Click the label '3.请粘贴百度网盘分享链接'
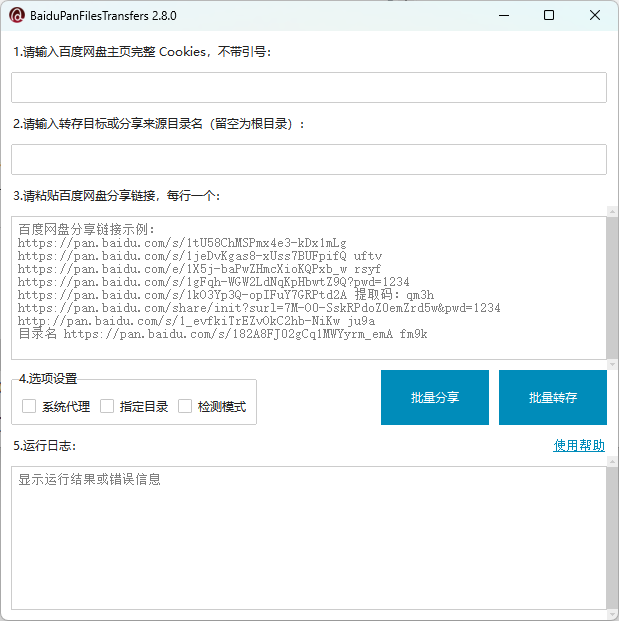 (84, 196)
